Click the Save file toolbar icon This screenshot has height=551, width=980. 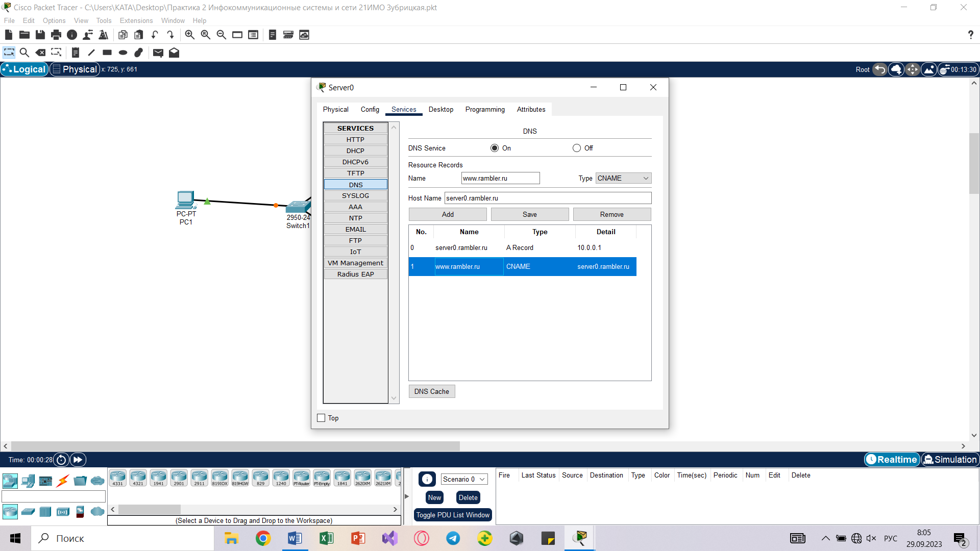coord(40,35)
